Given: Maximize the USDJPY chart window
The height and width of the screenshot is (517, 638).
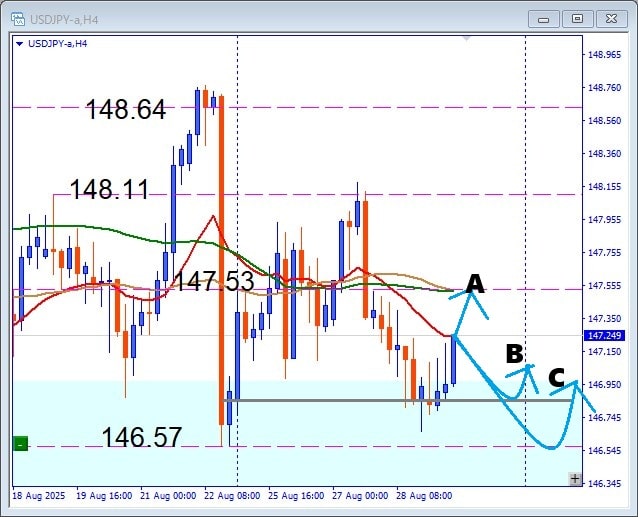Looking at the screenshot, I should point(577,19).
